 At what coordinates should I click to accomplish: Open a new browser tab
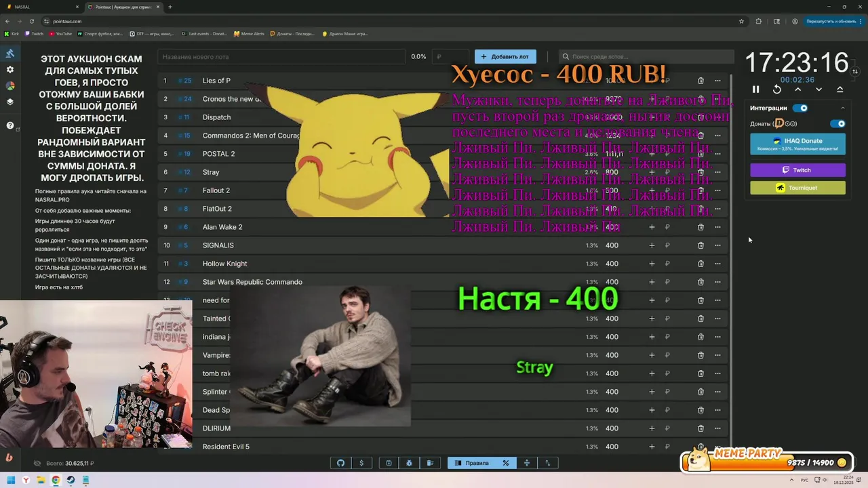(x=170, y=7)
